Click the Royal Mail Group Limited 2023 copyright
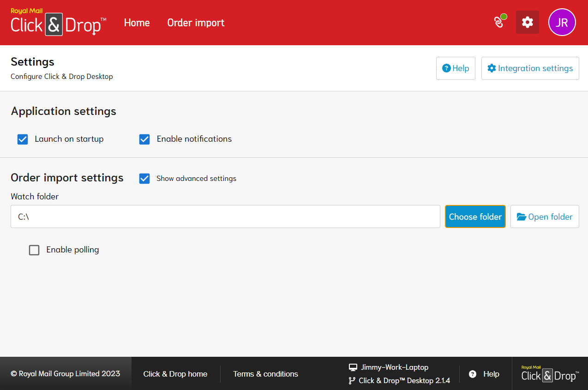This screenshot has height=390, width=588. pos(65,373)
